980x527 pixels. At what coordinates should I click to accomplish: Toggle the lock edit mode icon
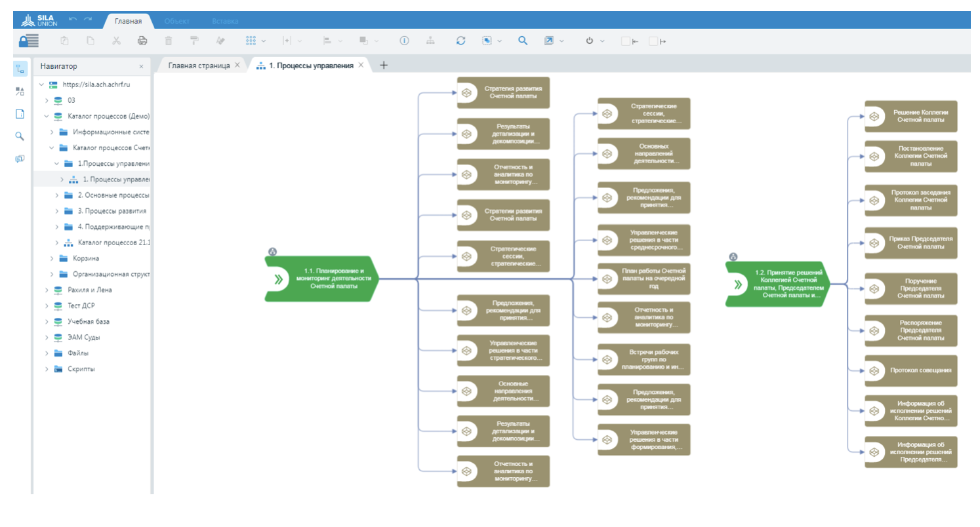tap(28, 41)
